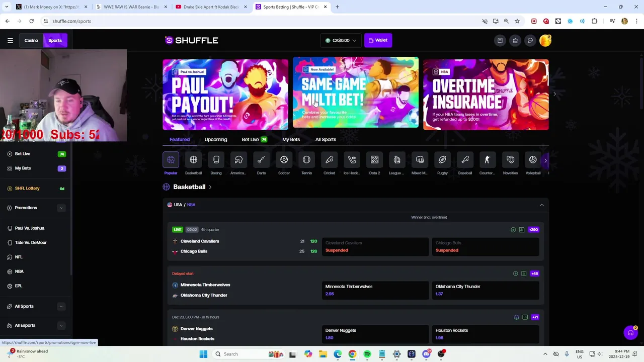The height and width of the screenshot is (362, 644).
Task: Select the Rugby sport icon
Action: coord(442,160)
